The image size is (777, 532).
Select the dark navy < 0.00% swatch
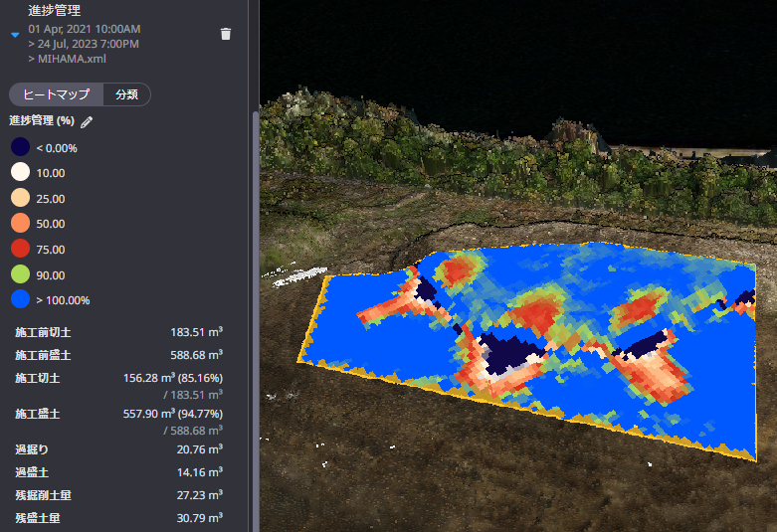pyautogui.click(x=20, y=147)
